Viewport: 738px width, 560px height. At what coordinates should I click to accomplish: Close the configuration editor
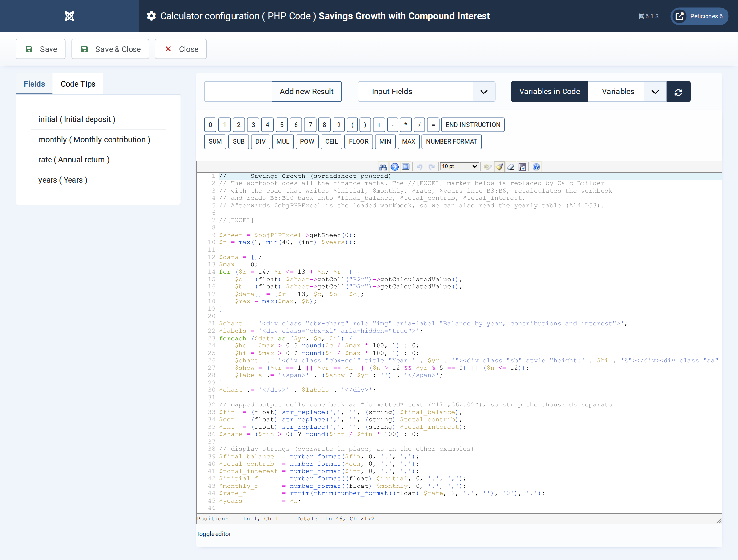(x=181, y=49)
